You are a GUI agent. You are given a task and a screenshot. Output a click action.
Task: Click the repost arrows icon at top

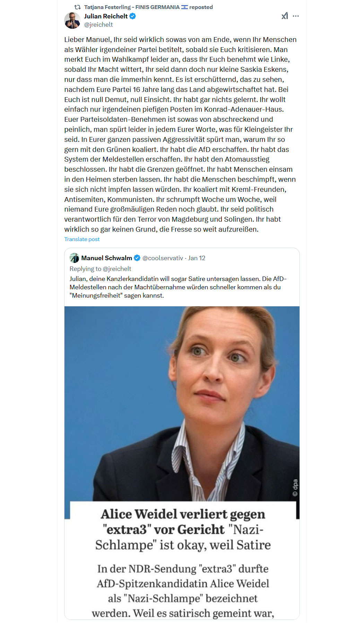(x=78, y=7)
